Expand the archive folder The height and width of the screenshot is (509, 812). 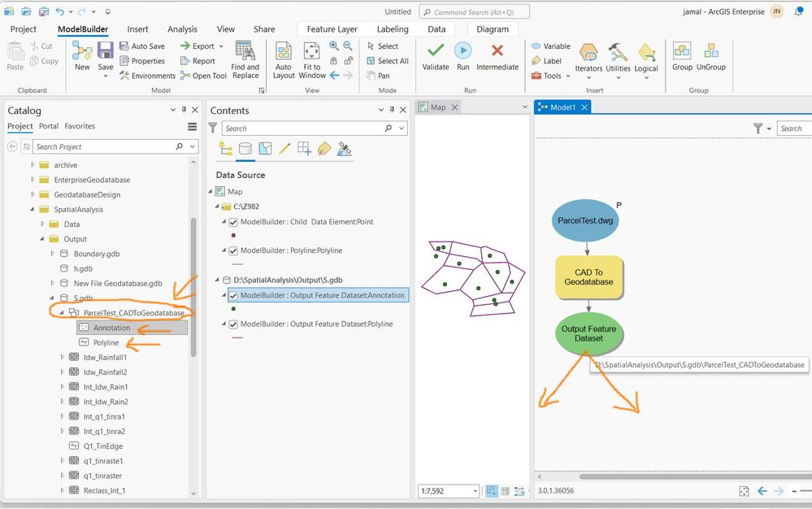tap(33, 165)
